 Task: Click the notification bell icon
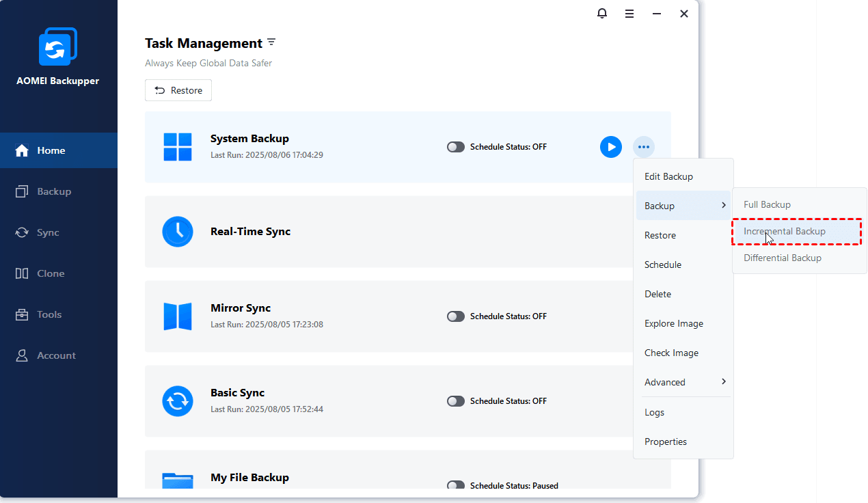click(602, 14)
